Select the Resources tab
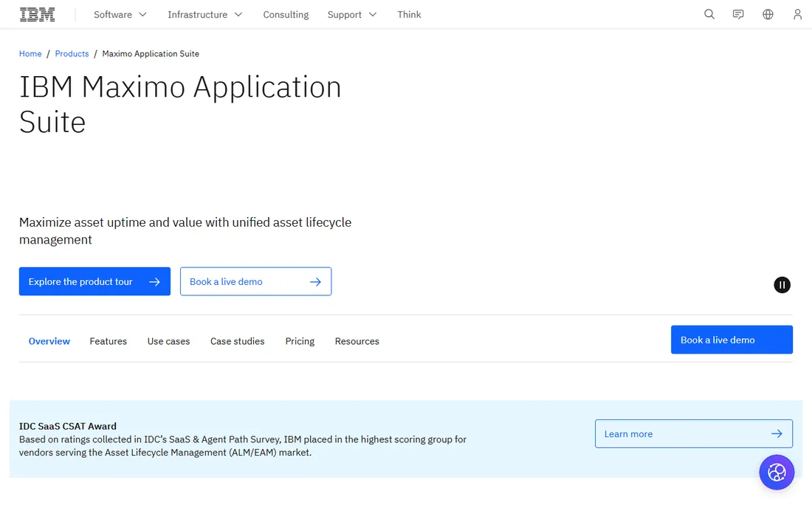The height and width of the screenshot is (508, 812). pyautogui.click(x=357, y=341)
